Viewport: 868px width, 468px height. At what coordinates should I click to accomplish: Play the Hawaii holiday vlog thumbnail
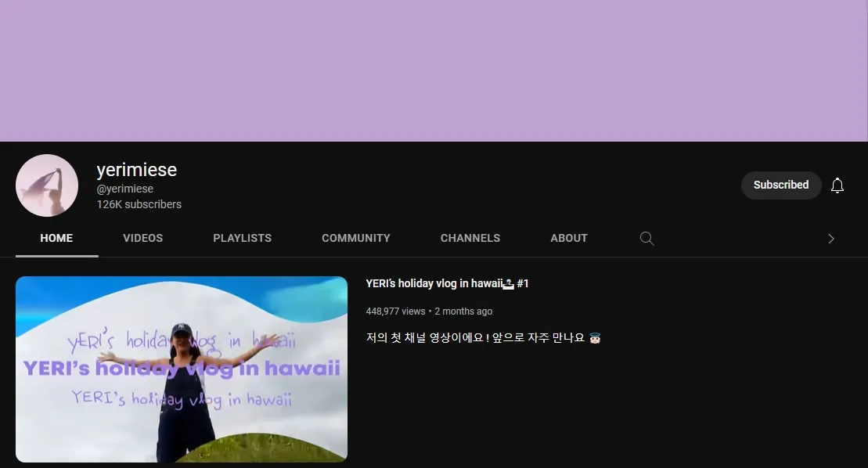click(x=182, y=369)
